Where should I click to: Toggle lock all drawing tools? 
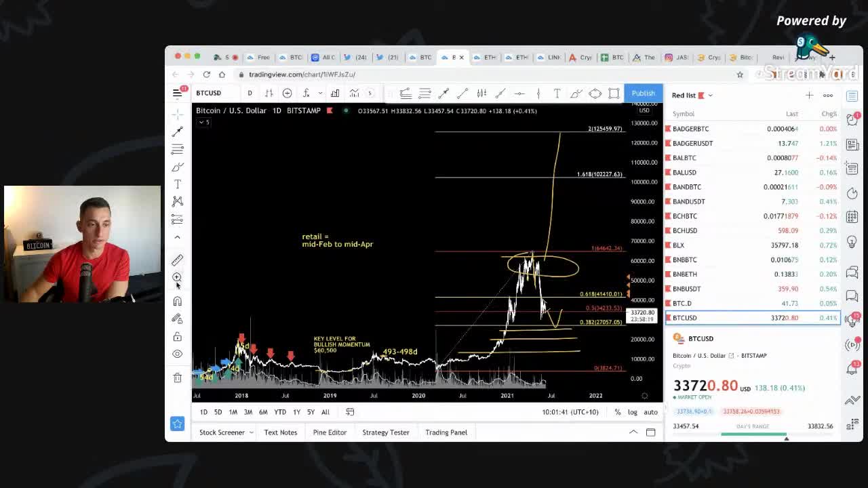(x=177, y=336)
